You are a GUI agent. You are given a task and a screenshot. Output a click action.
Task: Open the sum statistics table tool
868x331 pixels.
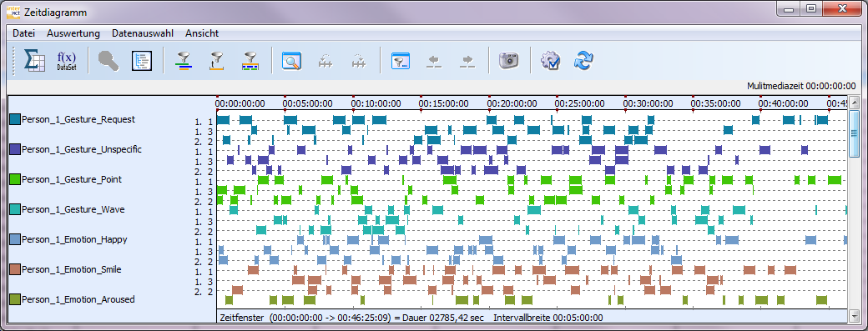[x=34, y=60]
